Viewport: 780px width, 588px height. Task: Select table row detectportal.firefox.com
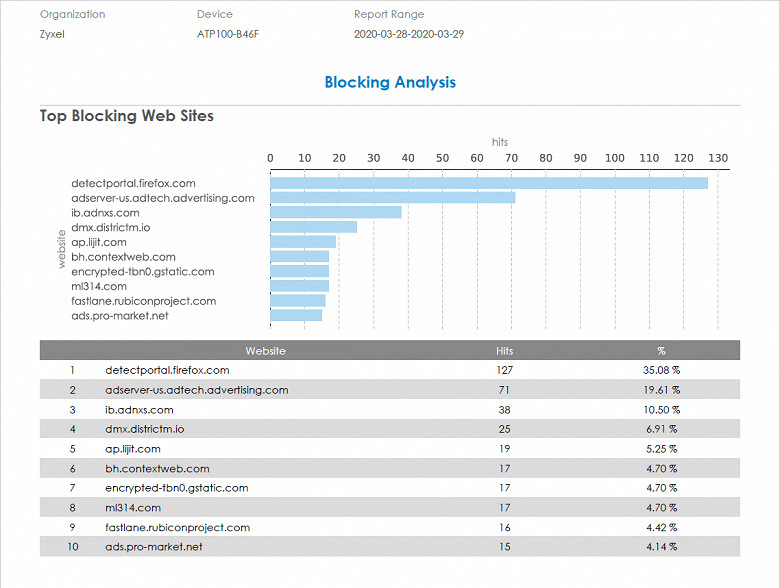pyautogui.click(x=390, y=370)
